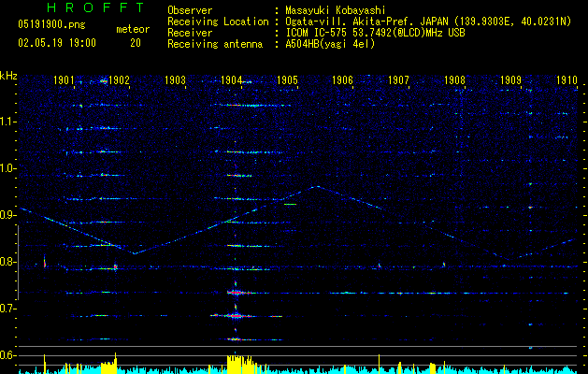
Task: Click time marker 1908 on time axis
Action: pos(454,79)
